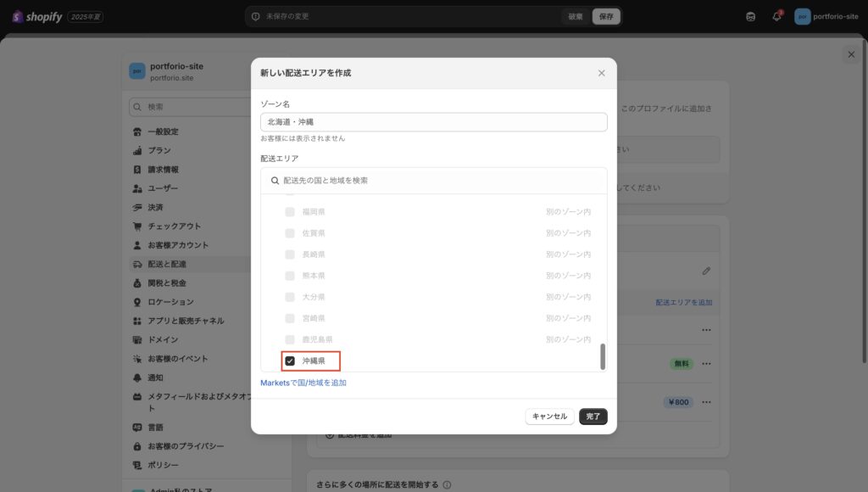The width and height of the screenshot is (868, 492).
Task: Click the Sidekick icon beside notifications
Action: click(x=750, y=16)
